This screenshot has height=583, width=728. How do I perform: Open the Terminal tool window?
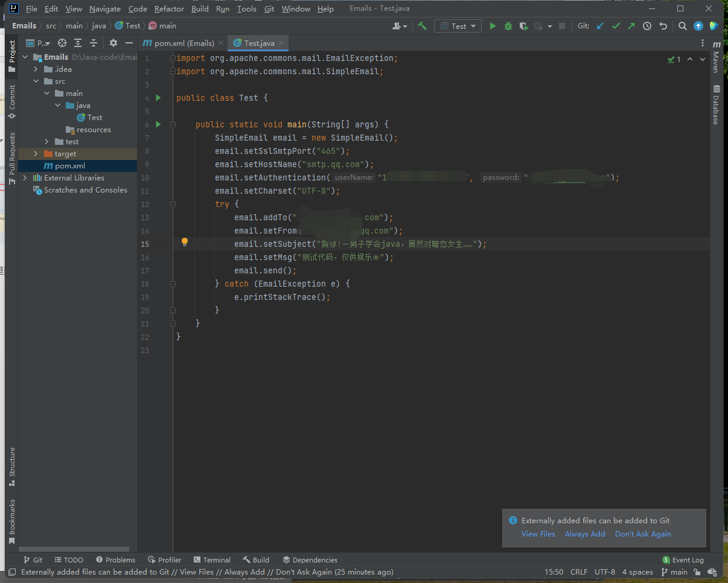coord(212,560)
